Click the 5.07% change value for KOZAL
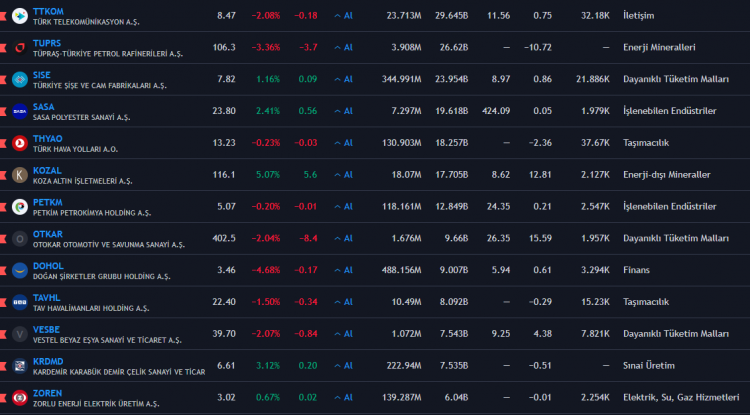750x415 pixels. pyautogui.click(x=268, y=175)
